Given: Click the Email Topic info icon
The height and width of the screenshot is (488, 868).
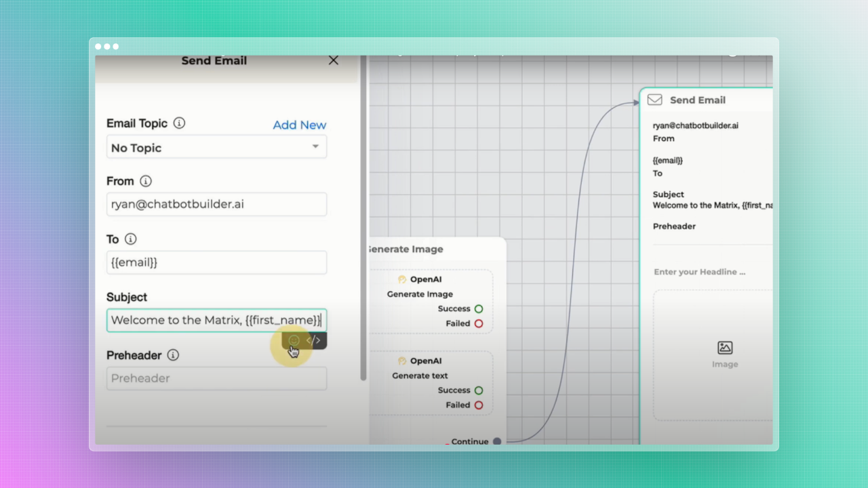Looking at the screenshot, I should point(179,123).
